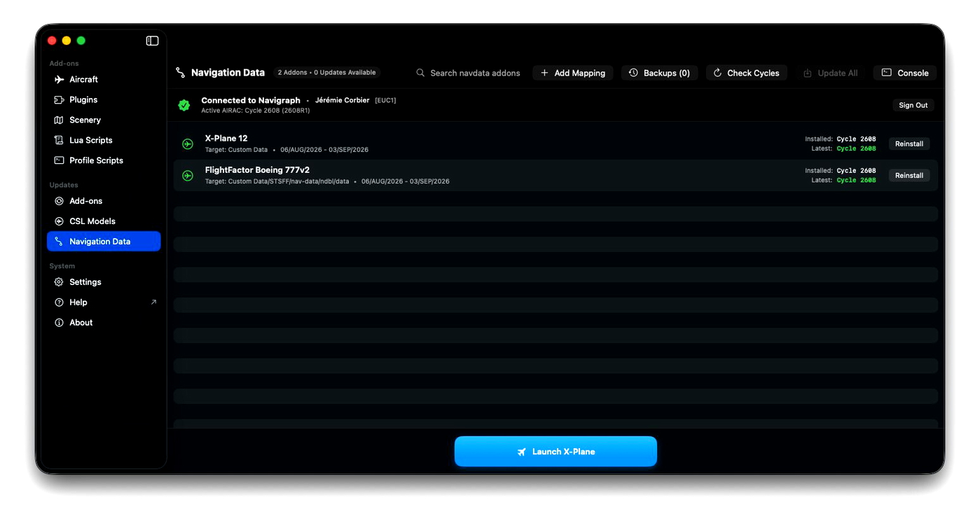Click the Plugins puzzle icon
The width and height of the screenshot is (980, 521).
[60, 100]
